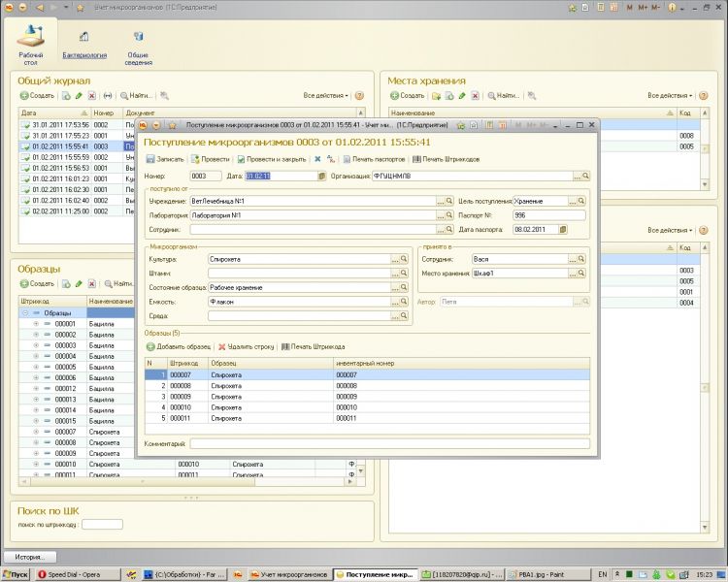Click the Печать Штрихкодов button
The image size is (728, 582).
pyautogui.click(x=446, y=158)
